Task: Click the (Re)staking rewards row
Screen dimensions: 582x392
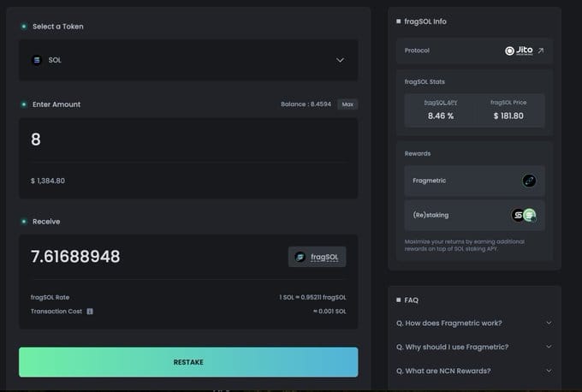Action: (x=474, y=215)
